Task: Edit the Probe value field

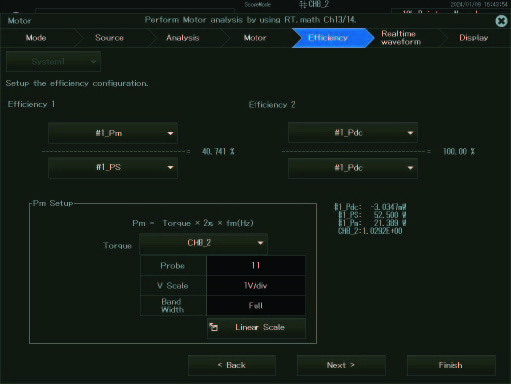Action: coord(256,266)
